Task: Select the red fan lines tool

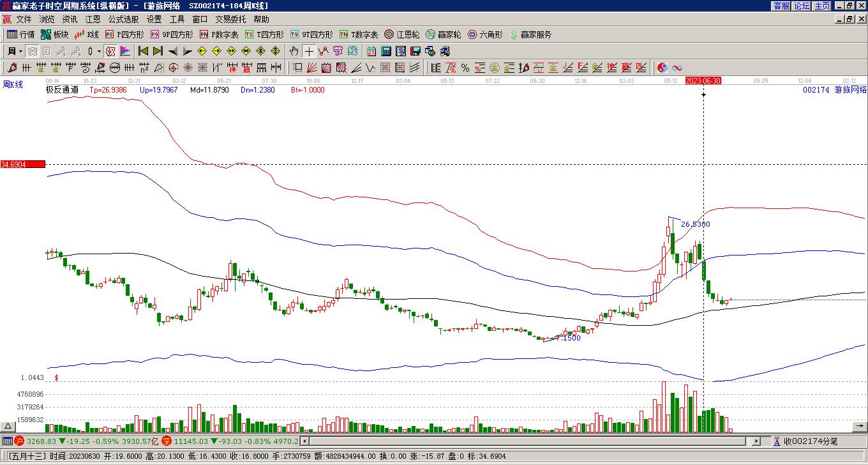Action: click(x=311, y=68)
